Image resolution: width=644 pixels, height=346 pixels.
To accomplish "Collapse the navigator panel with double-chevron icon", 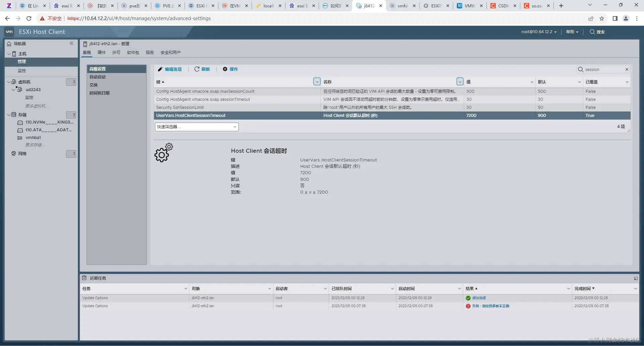I will (71, 43).
